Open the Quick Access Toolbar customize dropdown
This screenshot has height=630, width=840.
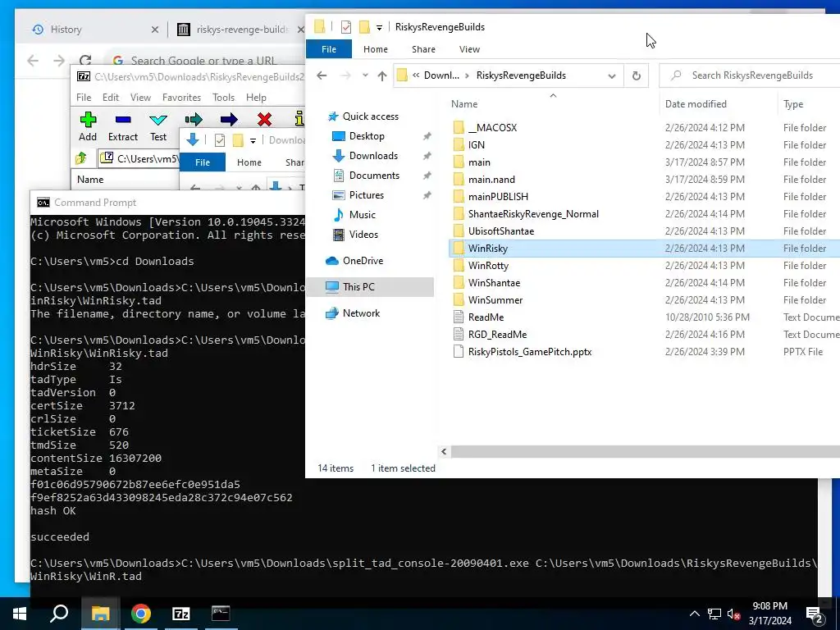point(379,27)
